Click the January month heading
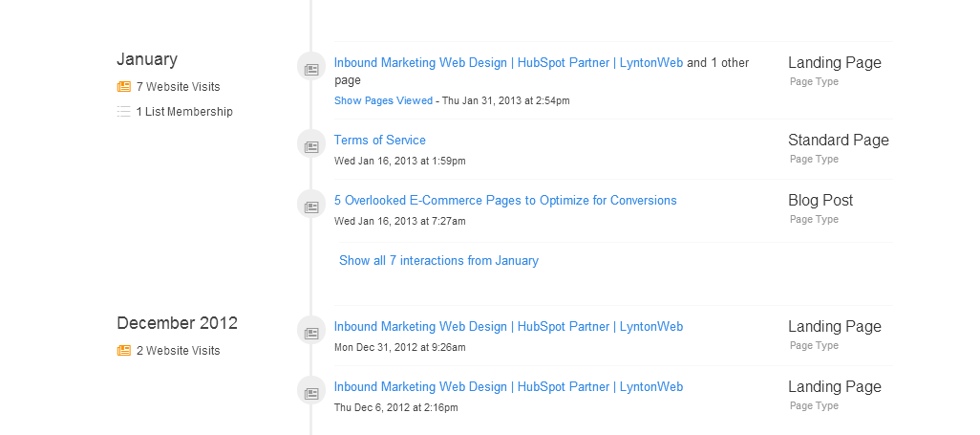The height and width of the screenshot is (435, 980). [x=147, y=59]
